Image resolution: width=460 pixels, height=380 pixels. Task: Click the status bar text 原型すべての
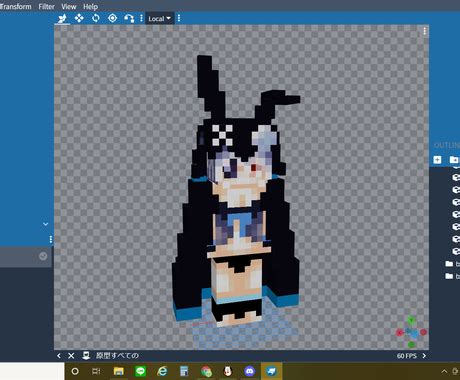pos(117,356)
